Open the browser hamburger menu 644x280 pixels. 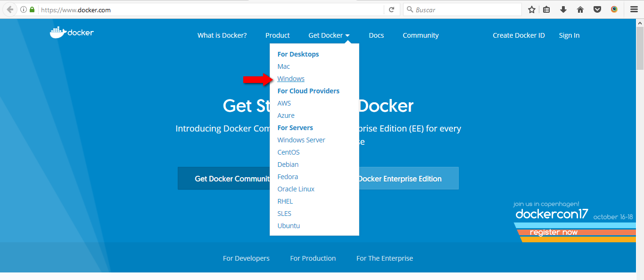[634, 9]
